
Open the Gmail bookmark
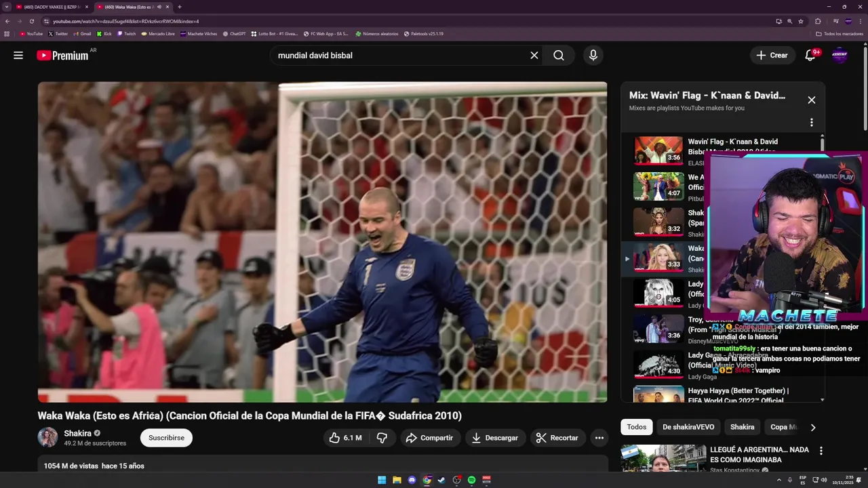point(82,34)
